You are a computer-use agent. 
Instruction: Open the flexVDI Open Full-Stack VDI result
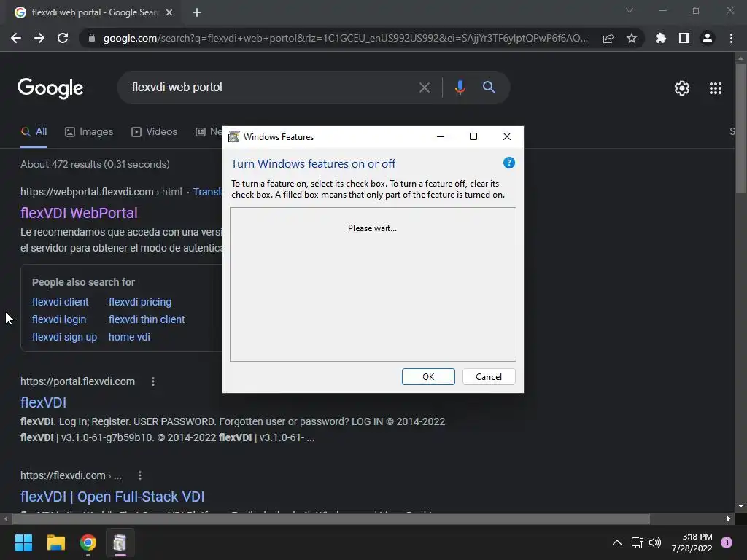pos(112,497)
